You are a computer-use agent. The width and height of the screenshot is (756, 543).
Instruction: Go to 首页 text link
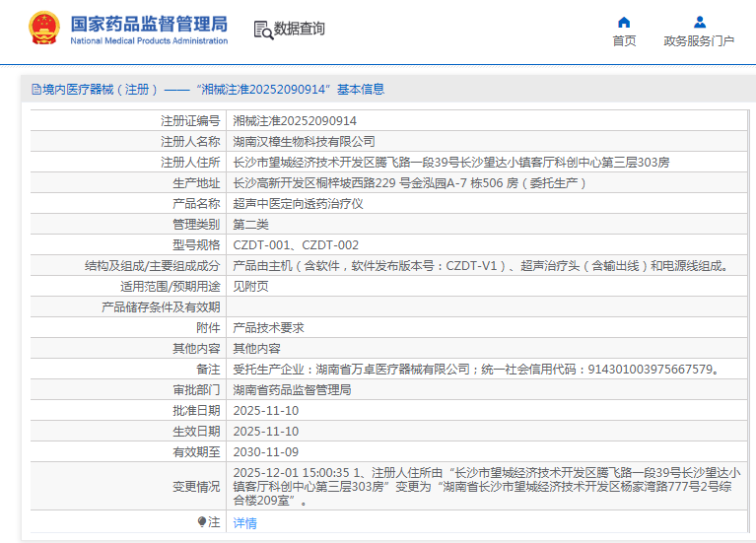tap(624, 41)
